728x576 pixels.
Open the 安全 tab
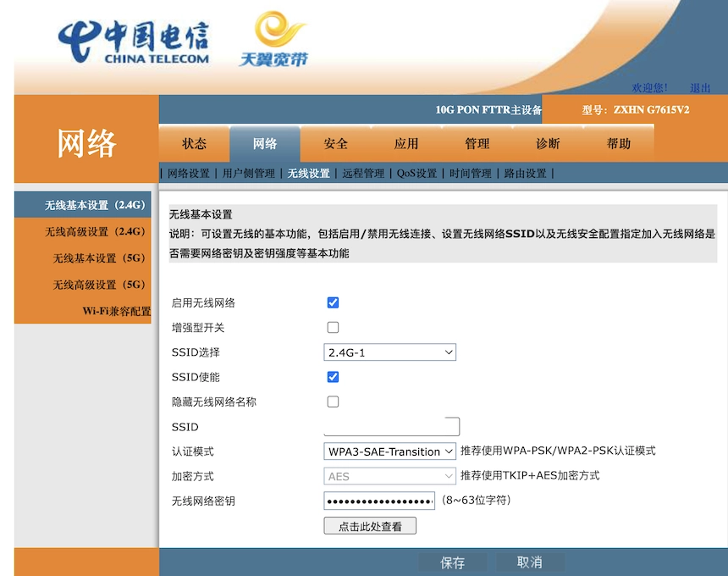(x=335, y=143)
